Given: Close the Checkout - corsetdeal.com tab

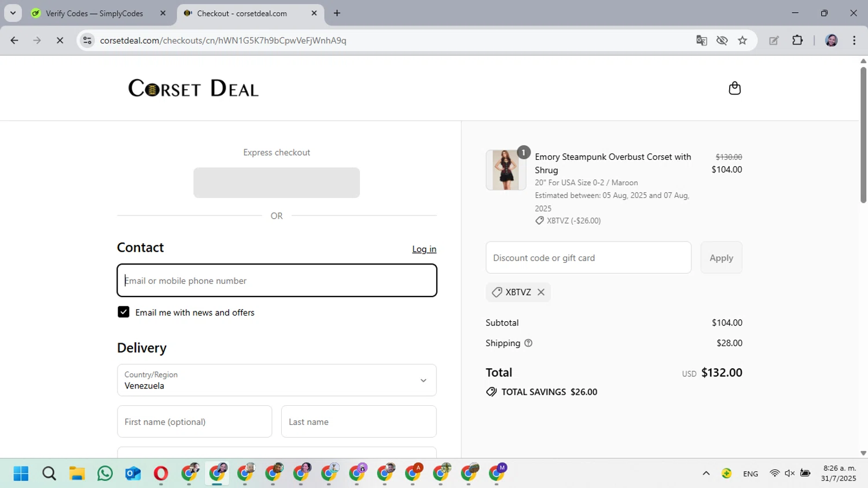Looking at the screenshot, I should pos(314,13).
